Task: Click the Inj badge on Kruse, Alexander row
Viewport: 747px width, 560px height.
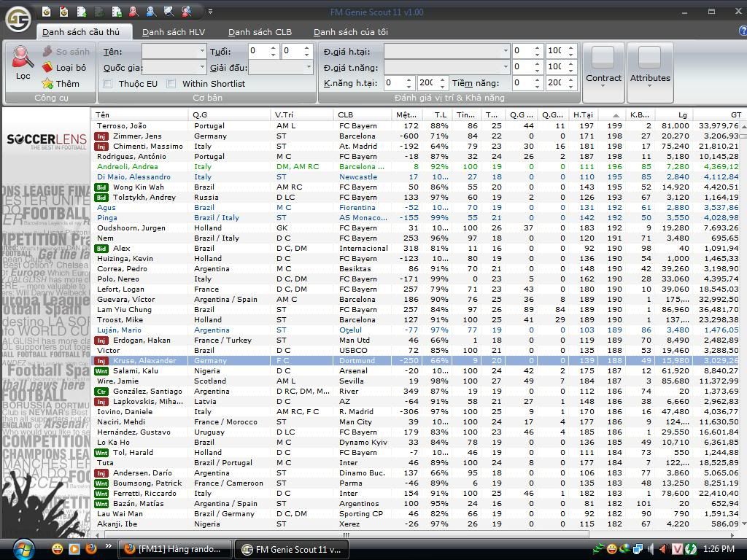Action: tap(101, 361)
